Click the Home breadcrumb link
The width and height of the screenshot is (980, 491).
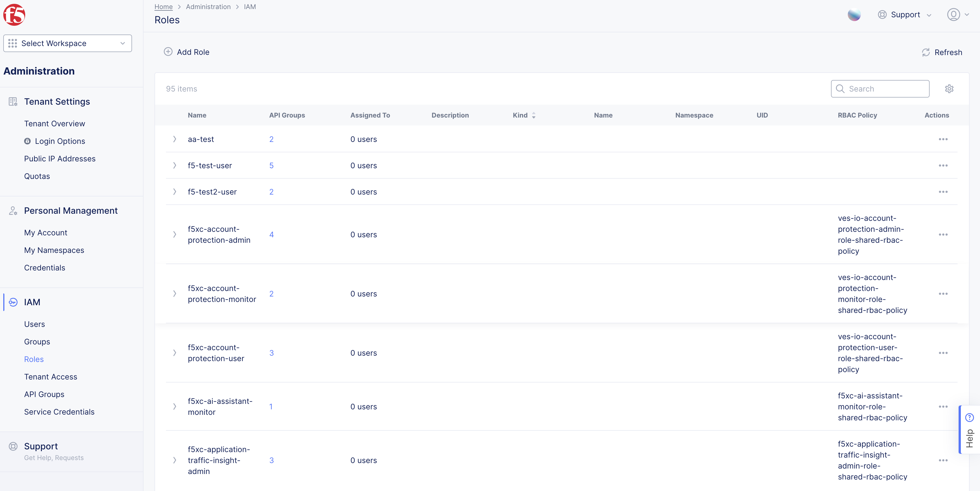[x=163, y=7]
